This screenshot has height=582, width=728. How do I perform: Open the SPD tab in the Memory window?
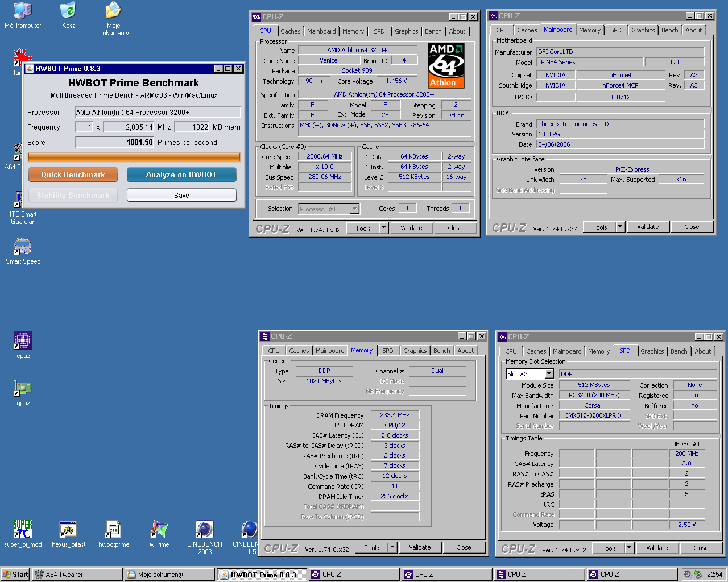coord(388,351)
